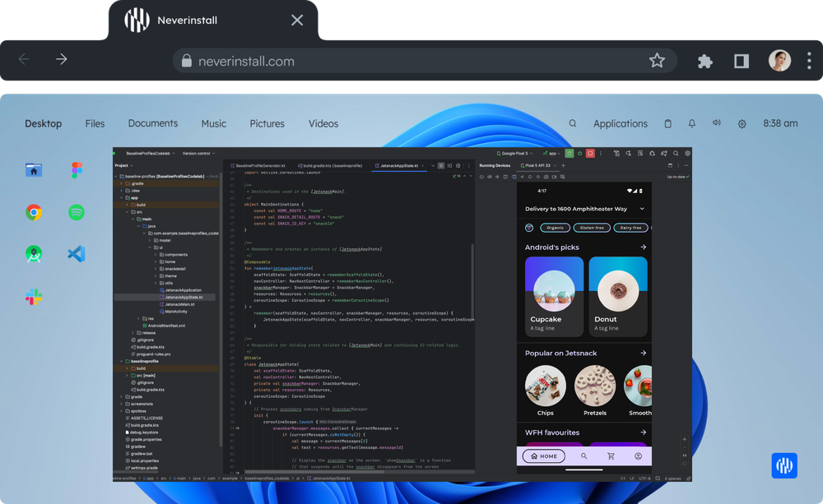Open Android Studio settings with the gear icon
The height and width of the screenshot is (504, 823).
point(688,154)
